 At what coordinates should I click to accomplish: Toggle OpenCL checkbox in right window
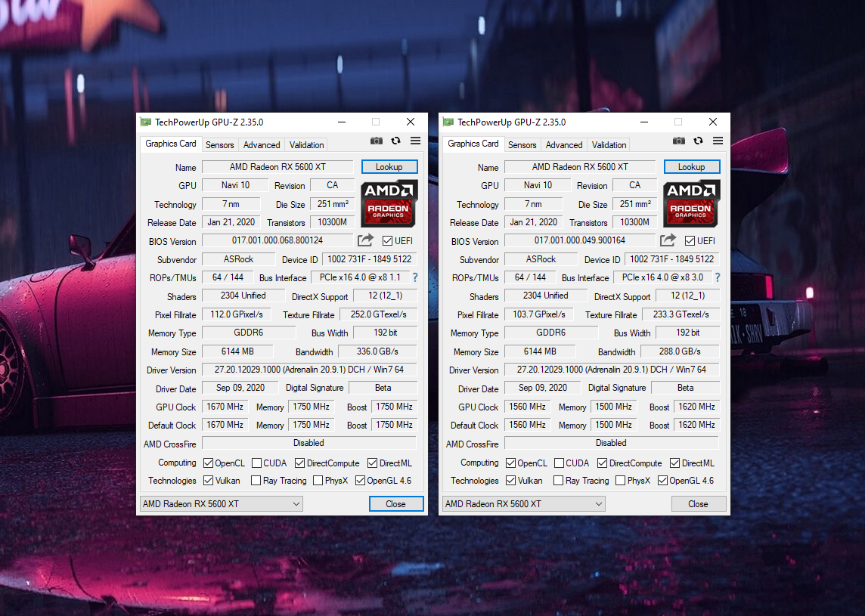(x=510, y=463)
